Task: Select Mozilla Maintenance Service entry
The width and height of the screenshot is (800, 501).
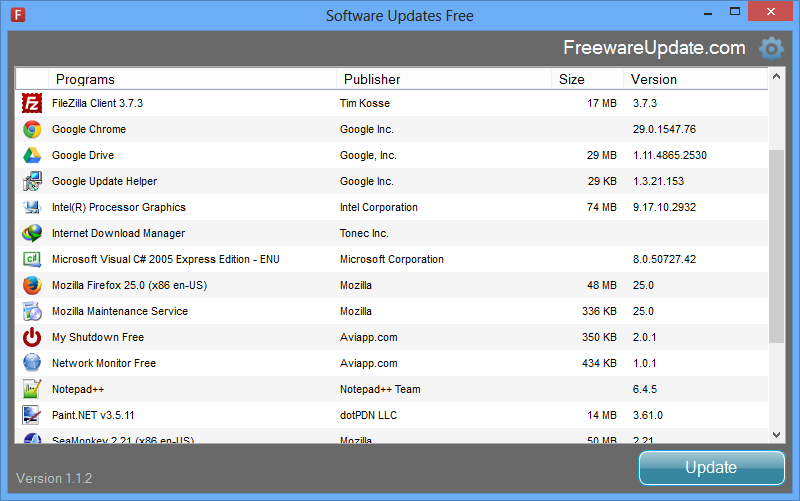Action: click(120, 311)
